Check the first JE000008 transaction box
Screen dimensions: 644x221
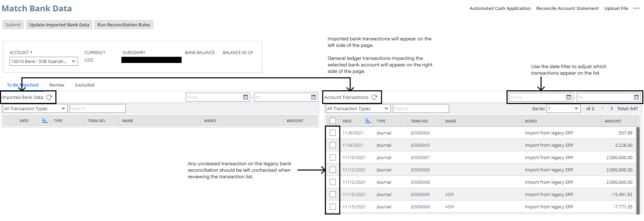333,170
